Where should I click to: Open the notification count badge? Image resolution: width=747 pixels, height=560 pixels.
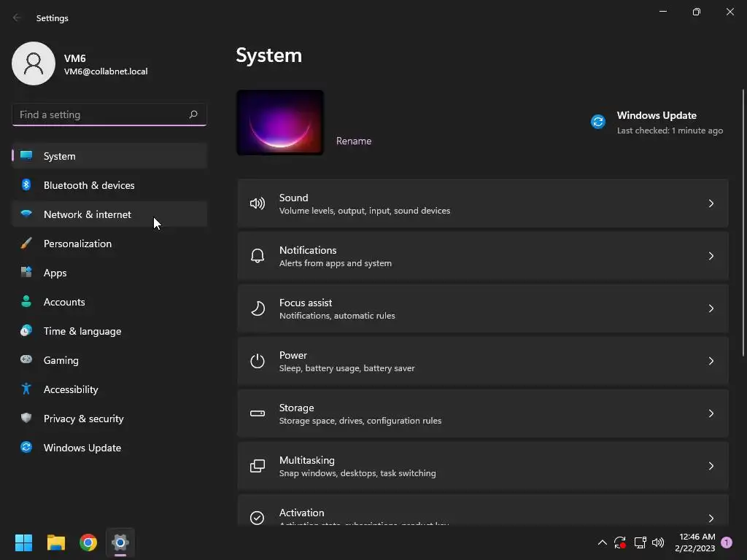coord(727,542)
